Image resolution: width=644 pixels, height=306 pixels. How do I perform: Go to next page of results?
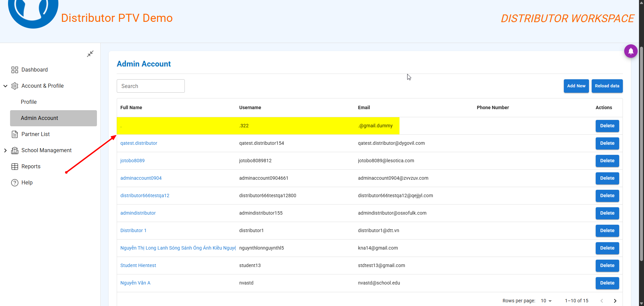pos(615,301)
